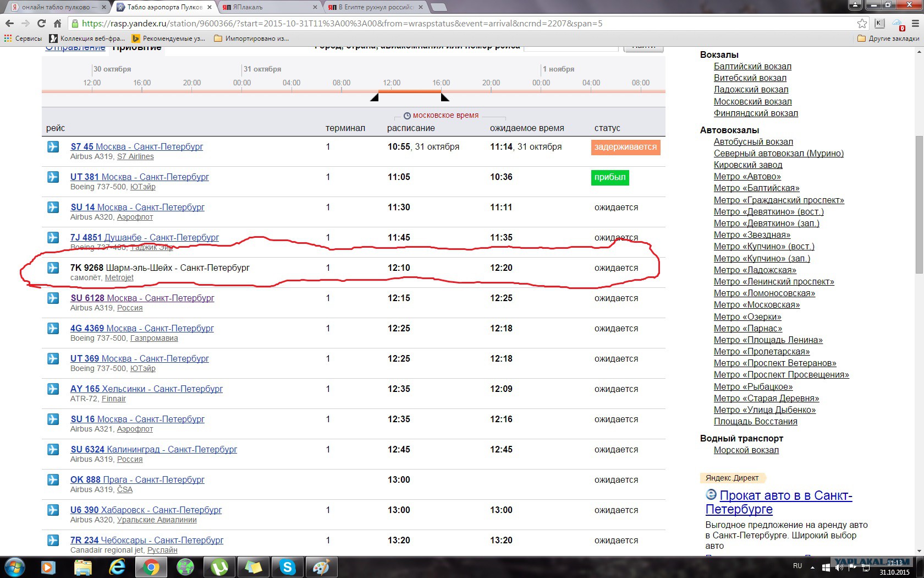Open the 'Прокат авто в Санкт-Петербурге' ad
Image resolution: width=924 pixels, height=578 pixels.
(x=779, y=503)
